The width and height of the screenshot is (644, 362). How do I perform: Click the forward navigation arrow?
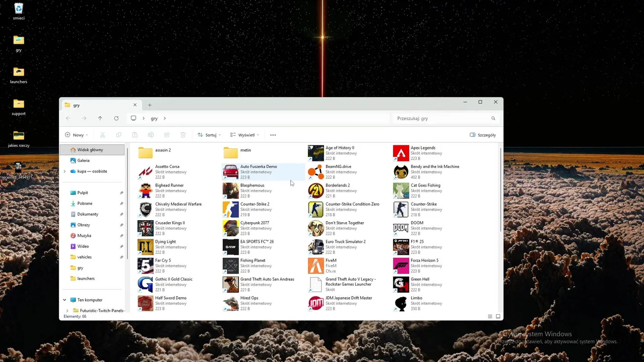tap(84, 119)
